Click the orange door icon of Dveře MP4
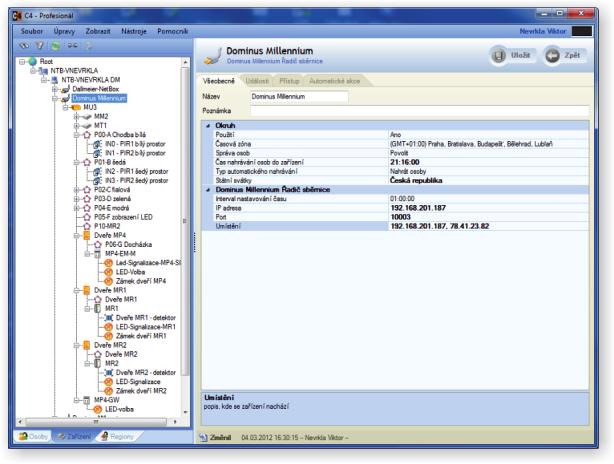The height and width of the screenshot is (464, 614). [87, 235]
